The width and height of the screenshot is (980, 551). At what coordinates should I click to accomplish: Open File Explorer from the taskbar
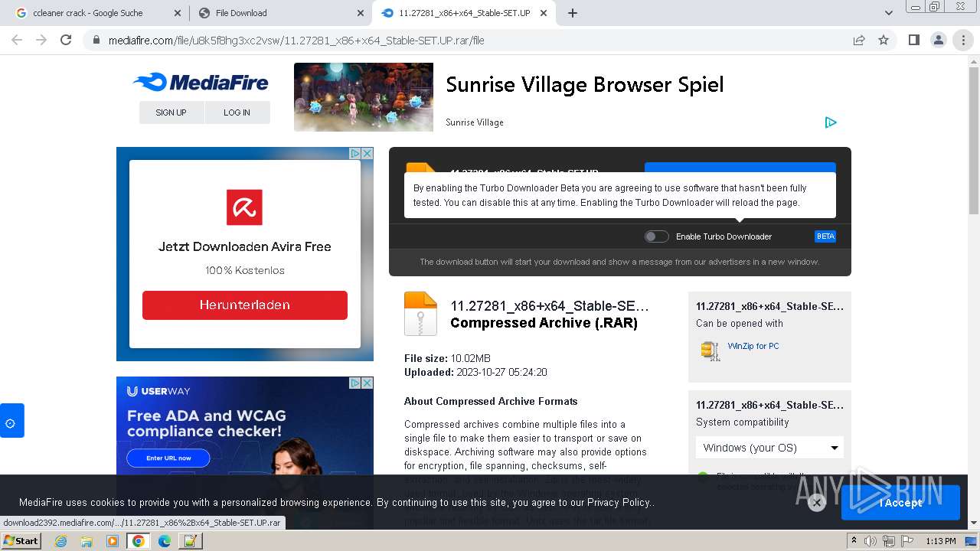[x=87, y=541]
